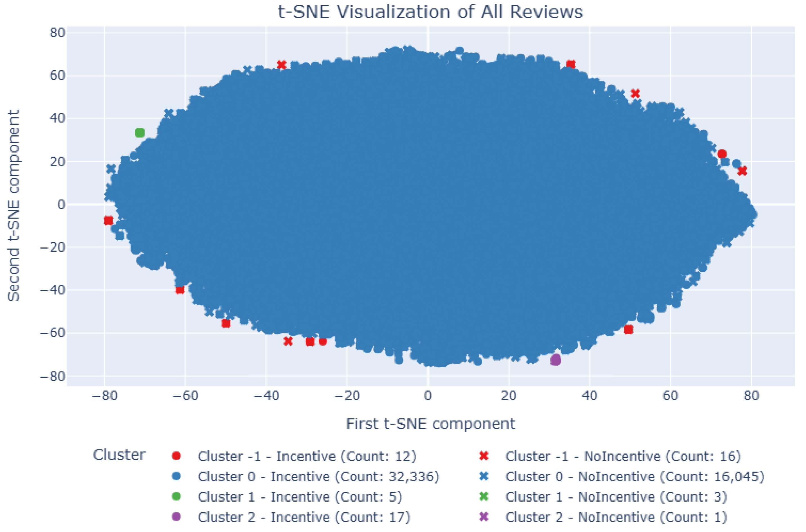
Task: Hide Cluster 0 NoIncentive legend entry
Action: click(635, 477)
